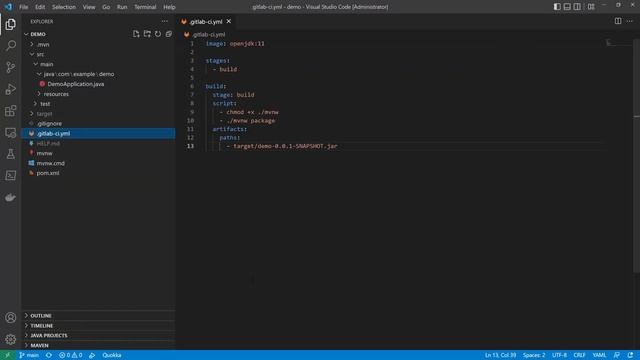The width and height of the screenshot is (640, 360).
Task: Open the Search view icon
Action: point(11,45)
